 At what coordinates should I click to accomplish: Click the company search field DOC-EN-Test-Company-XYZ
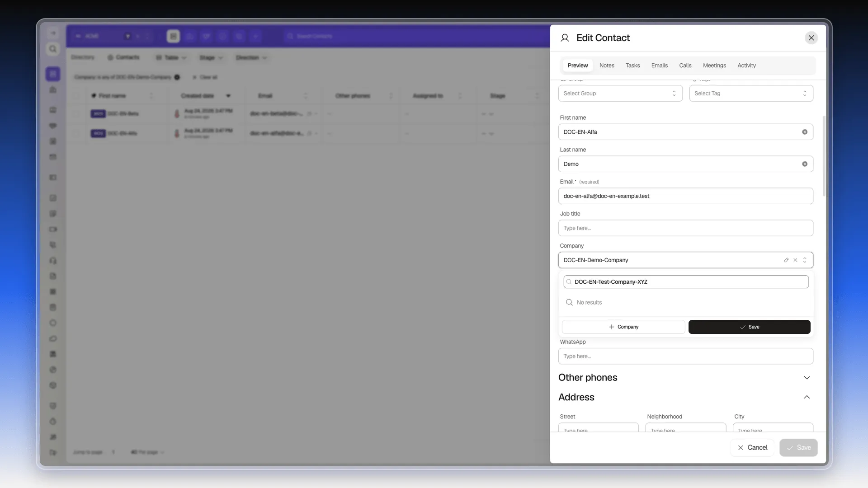point(686,282)
